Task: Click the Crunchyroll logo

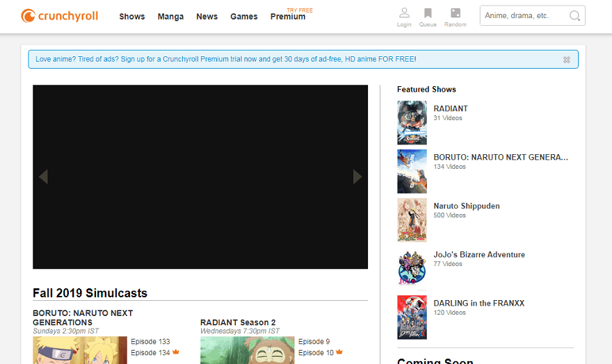Action: [59, 16]
